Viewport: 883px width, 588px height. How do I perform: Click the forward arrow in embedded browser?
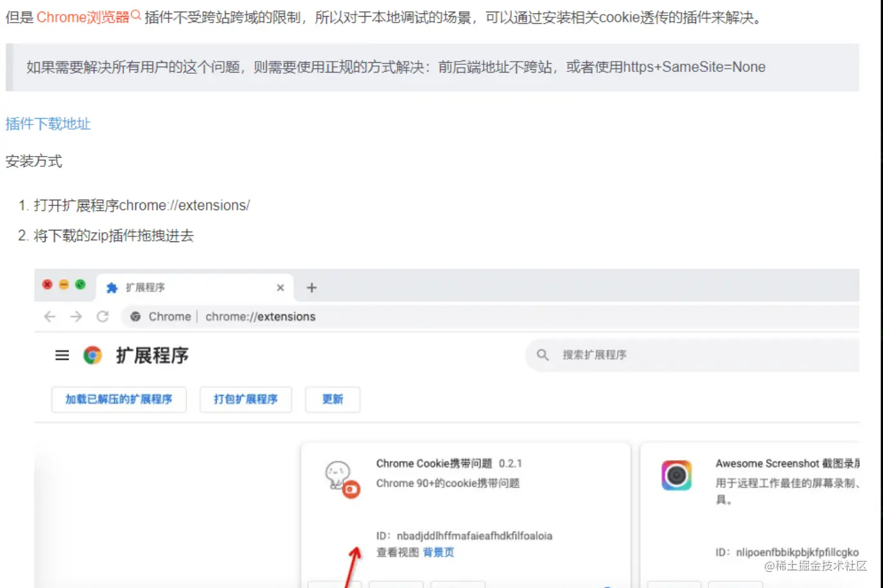(76, 316)
